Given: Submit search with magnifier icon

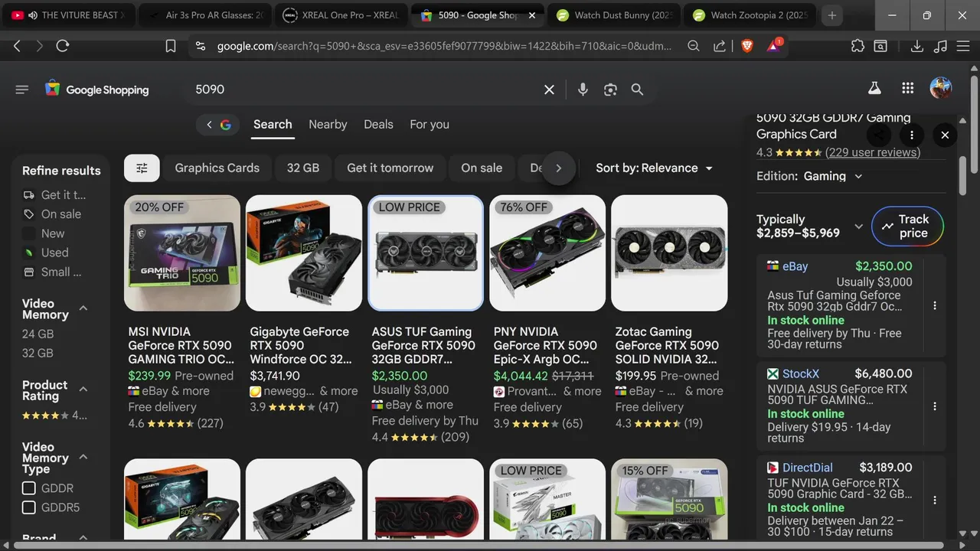Looking at the screenshot, I should coord(637,90).
